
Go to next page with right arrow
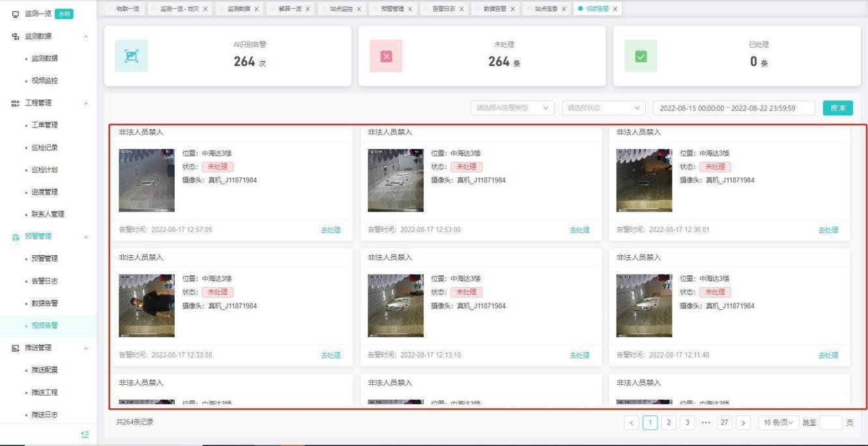point(744,423)
